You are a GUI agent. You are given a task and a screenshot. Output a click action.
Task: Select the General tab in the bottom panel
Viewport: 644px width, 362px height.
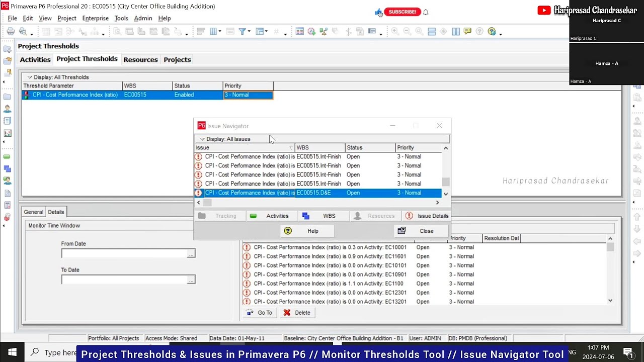[x=34, y=212]
